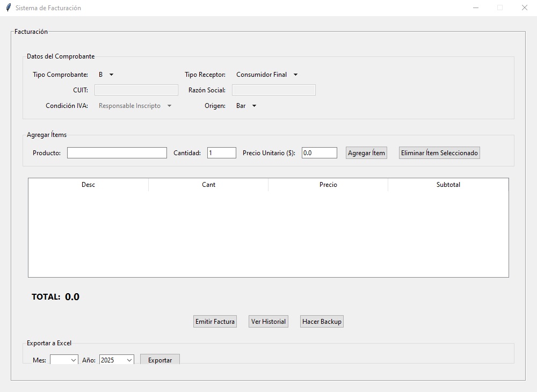Open the Condición IVA dropdown
Viewport: 537px width, 392px height.
135,106
